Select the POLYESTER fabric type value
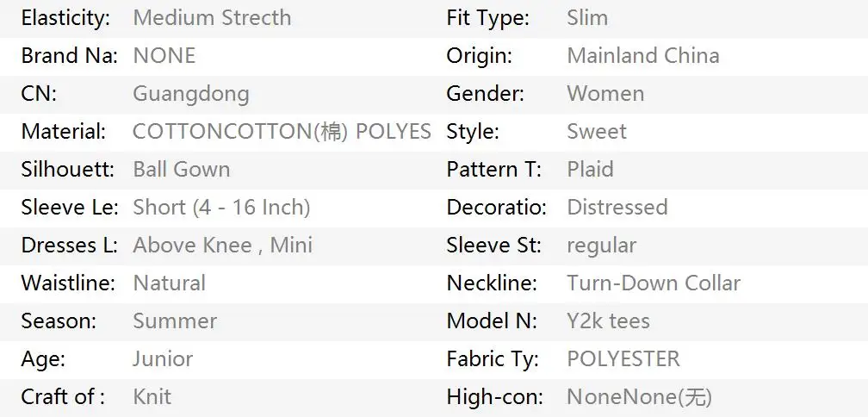Screen dimensions: 868x417 click(x=623, y=359)
